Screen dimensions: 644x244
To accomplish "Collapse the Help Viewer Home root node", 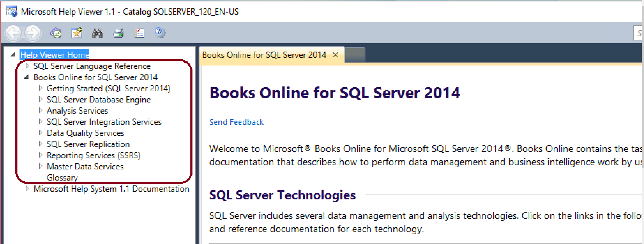I will [x=13, y=55].
